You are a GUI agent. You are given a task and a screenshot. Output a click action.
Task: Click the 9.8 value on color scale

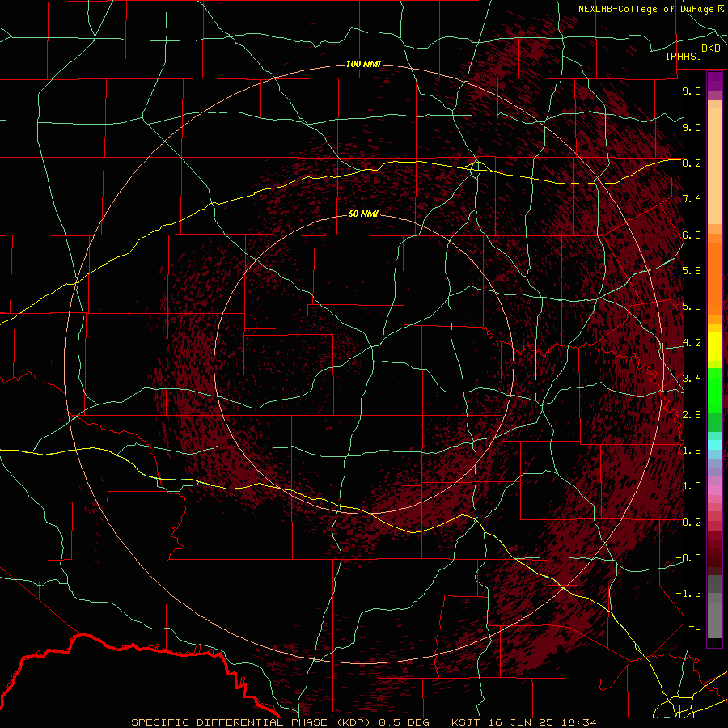tap(692, 91)
